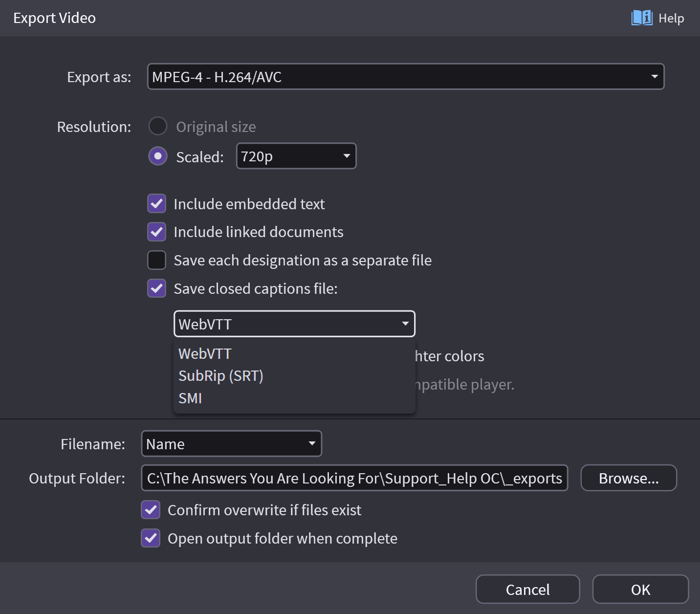700x614 pixels.
Task: Click into the Output Folder path field
Action: coord(354,478)
